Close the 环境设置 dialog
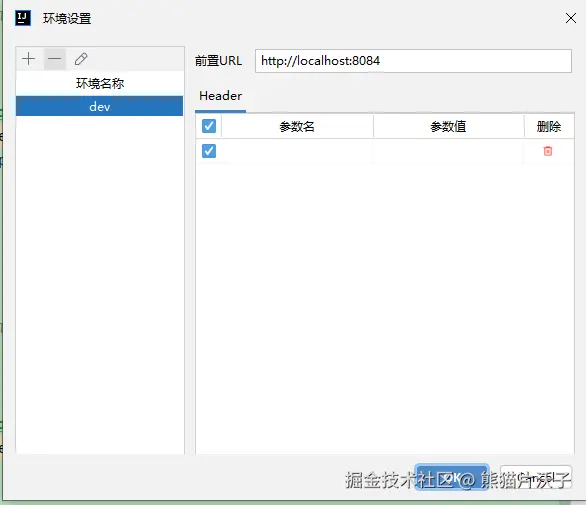This screenshot has width=586, height=505. click(571, 18)
